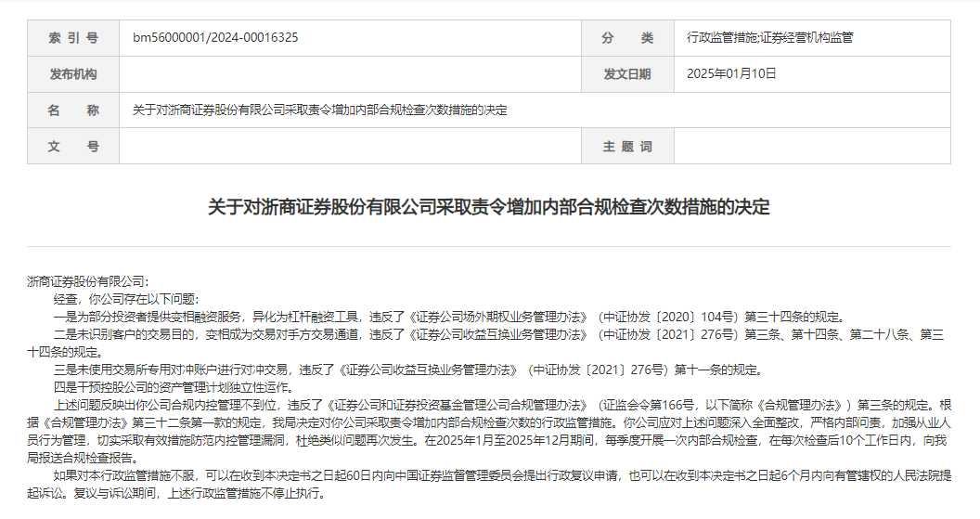Select the 发布机构 label cell
Screen dimensions: 980x519
pyautogui.click(x=73, y=74)
